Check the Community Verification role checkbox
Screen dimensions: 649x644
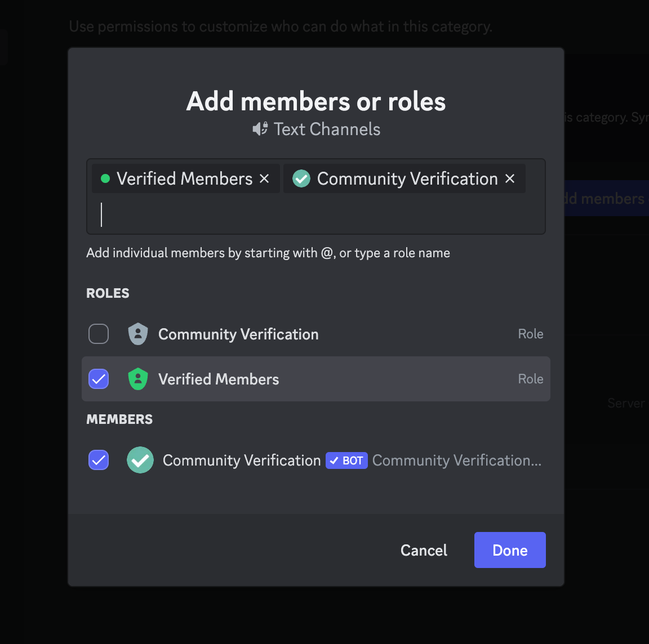99,334
